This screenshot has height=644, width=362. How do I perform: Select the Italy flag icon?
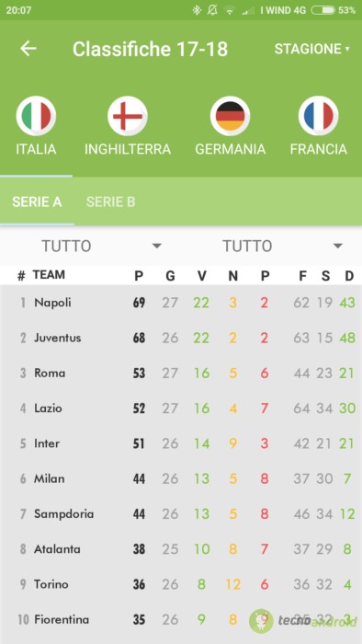tap(36, 116)
